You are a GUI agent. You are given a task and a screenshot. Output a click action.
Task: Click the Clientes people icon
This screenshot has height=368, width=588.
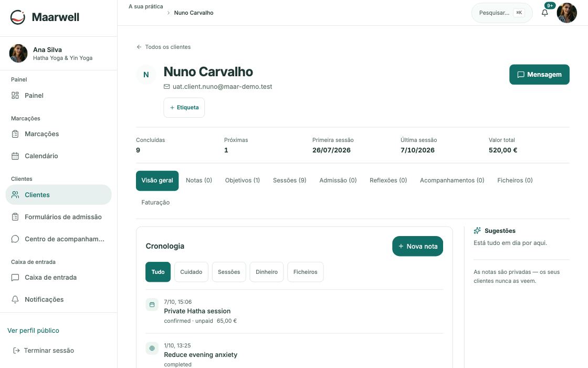15,195
